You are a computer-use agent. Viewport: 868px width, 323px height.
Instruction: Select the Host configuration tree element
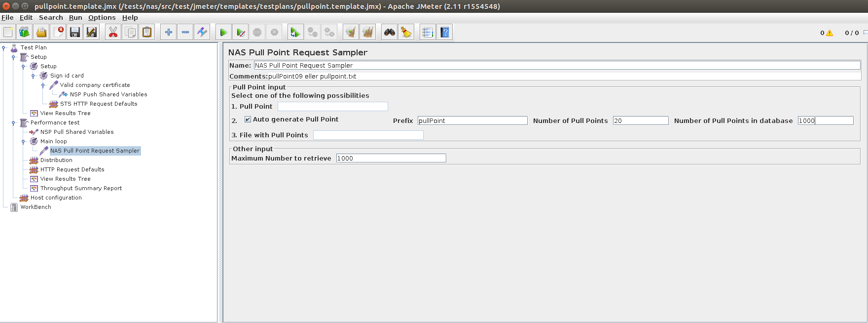click(56, 198)
